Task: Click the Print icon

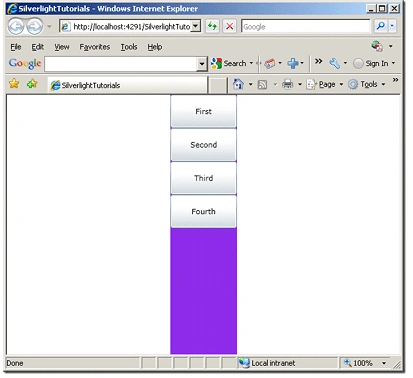Action: coord(287,84)
